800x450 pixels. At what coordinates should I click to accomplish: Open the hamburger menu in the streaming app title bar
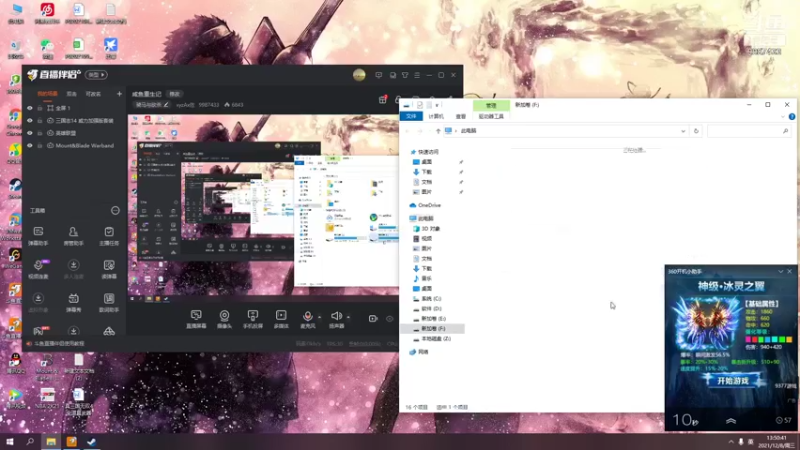click(417, 75)
